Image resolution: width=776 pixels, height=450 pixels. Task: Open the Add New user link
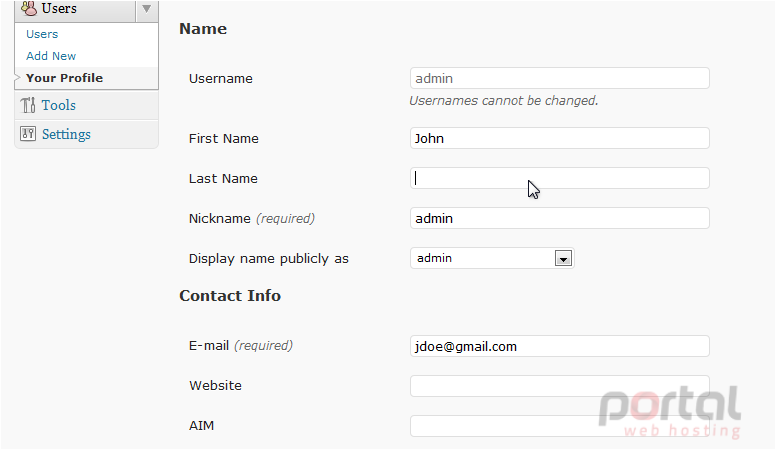coord(51,56)
